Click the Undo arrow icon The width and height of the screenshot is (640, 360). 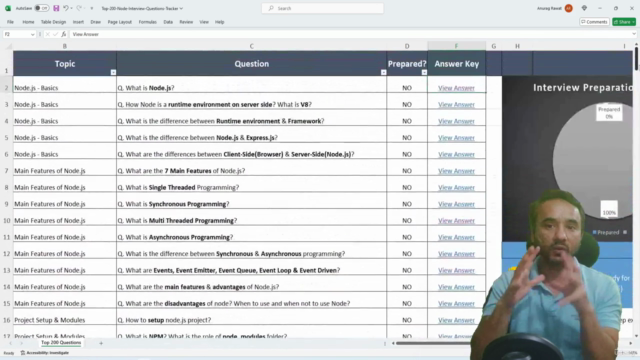65,8
